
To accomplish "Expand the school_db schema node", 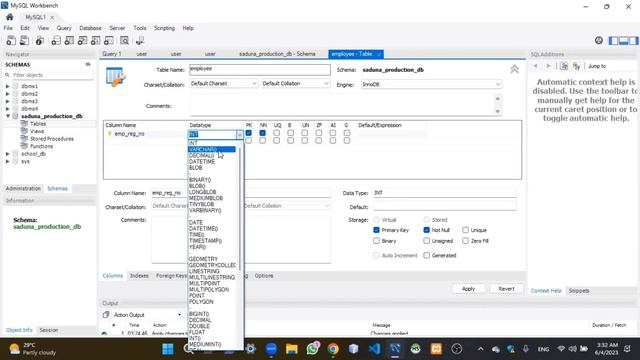I will (7, 154).
